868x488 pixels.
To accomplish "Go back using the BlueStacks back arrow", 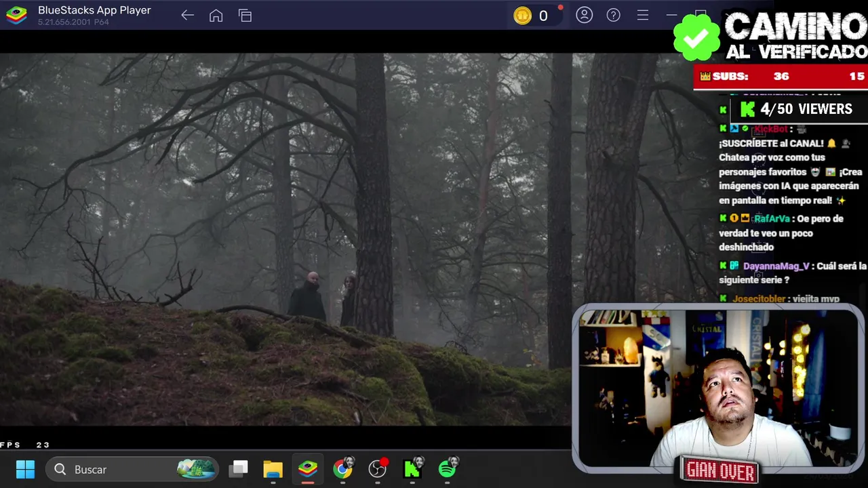I will point(188,15).
